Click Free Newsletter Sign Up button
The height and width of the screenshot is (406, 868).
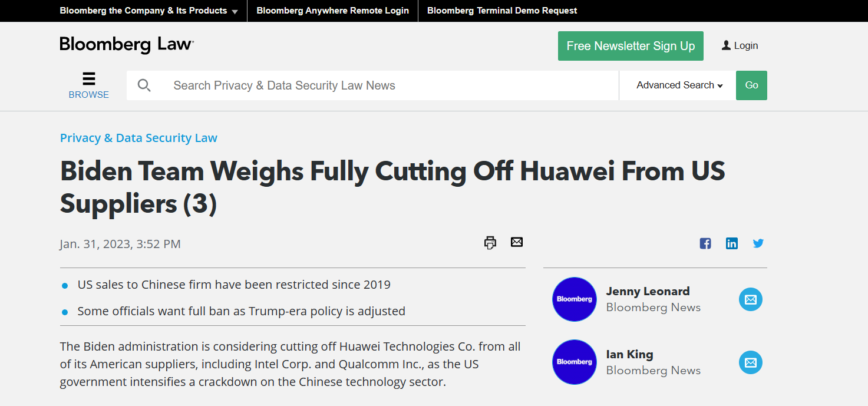pyautogui.click(x=631, y=46)
